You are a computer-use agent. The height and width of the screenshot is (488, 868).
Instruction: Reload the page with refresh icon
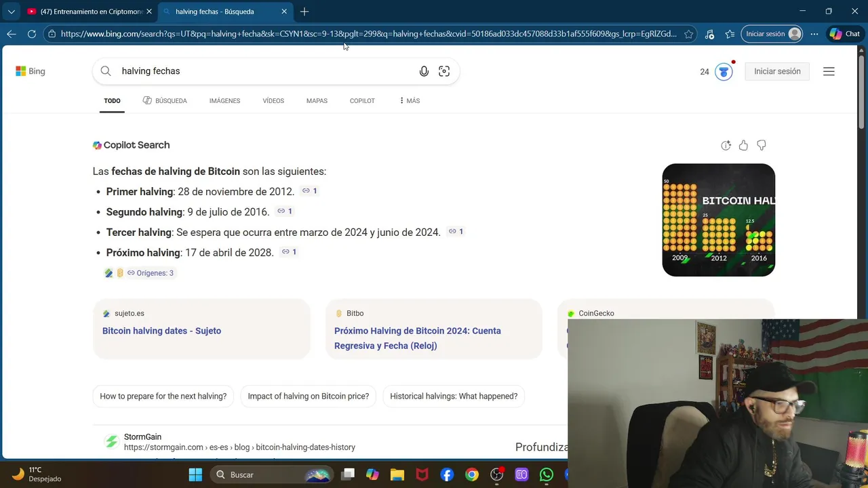pyautogui.click(x=32, y=34)
